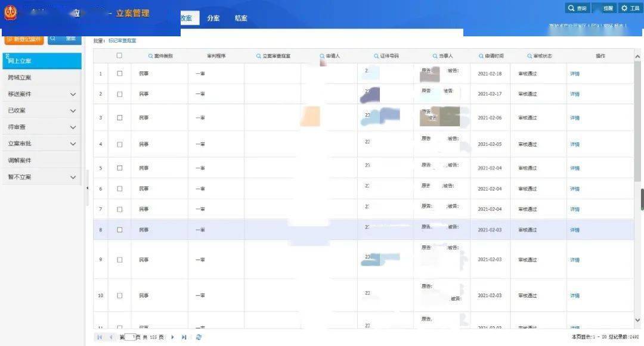Open 详情 link for the 2021-02-05 row
Viewport: 644px width, 346px height.
click(575, 145)
